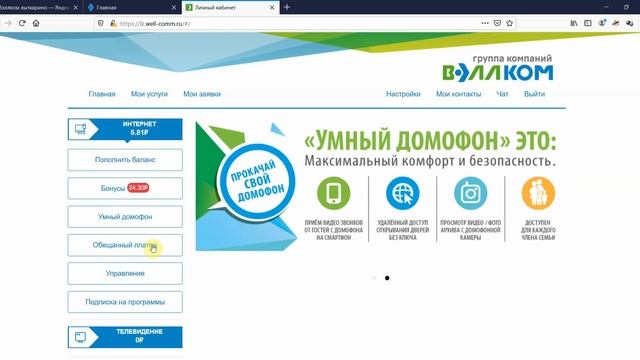The image size is (640, 360).
Task: Open the Умный домофон button
Action: pyautogui.click(x=125, y=217)
